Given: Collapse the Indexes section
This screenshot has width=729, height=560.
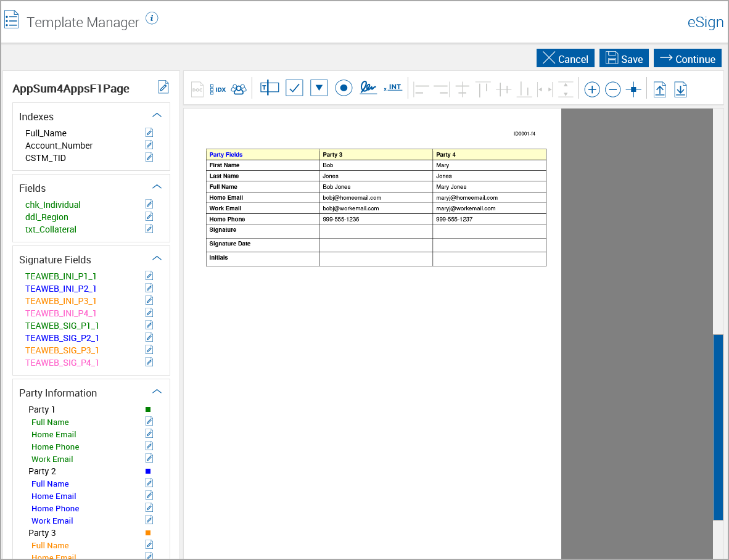Looking at the screenshot, I should [157, 115].
